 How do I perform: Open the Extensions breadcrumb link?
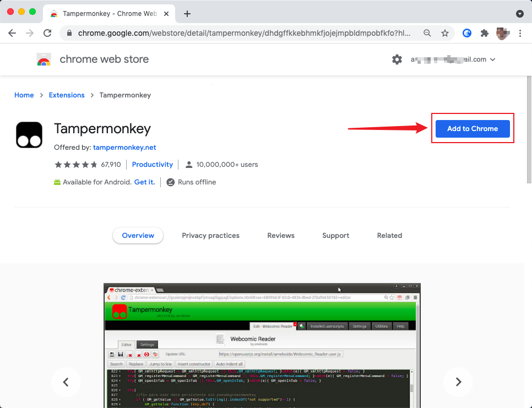67,95
